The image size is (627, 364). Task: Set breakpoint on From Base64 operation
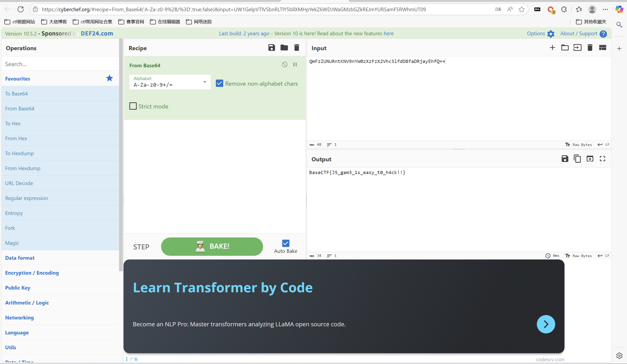point(295,65)
